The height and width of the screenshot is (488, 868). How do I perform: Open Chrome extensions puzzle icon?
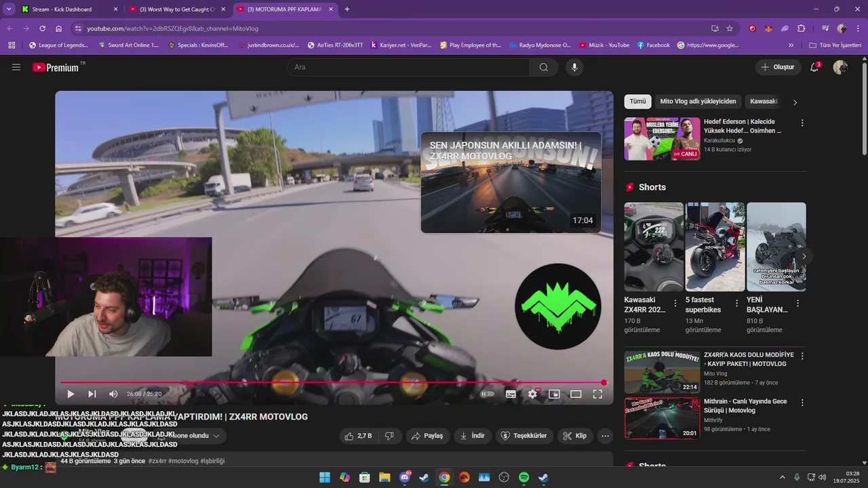(802, 28)
